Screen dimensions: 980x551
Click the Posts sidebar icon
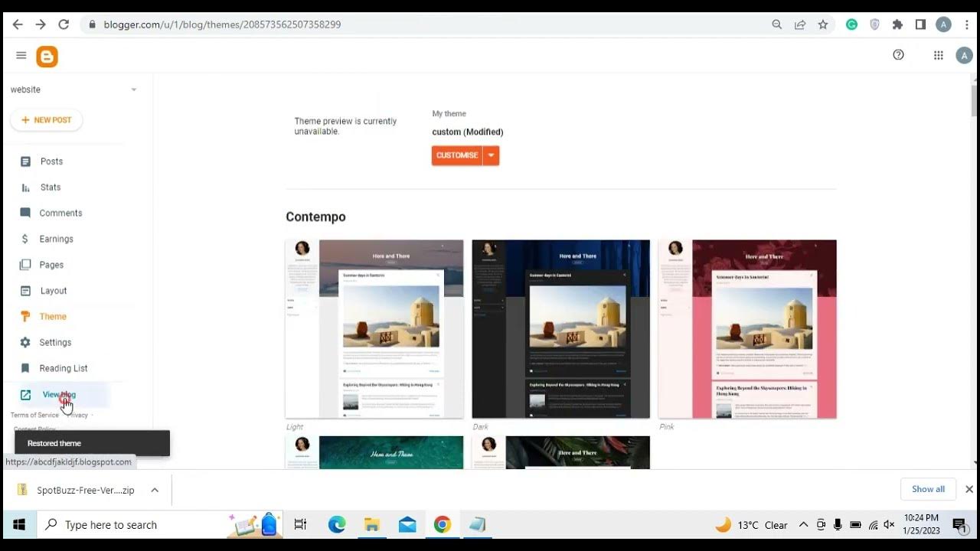25,161
